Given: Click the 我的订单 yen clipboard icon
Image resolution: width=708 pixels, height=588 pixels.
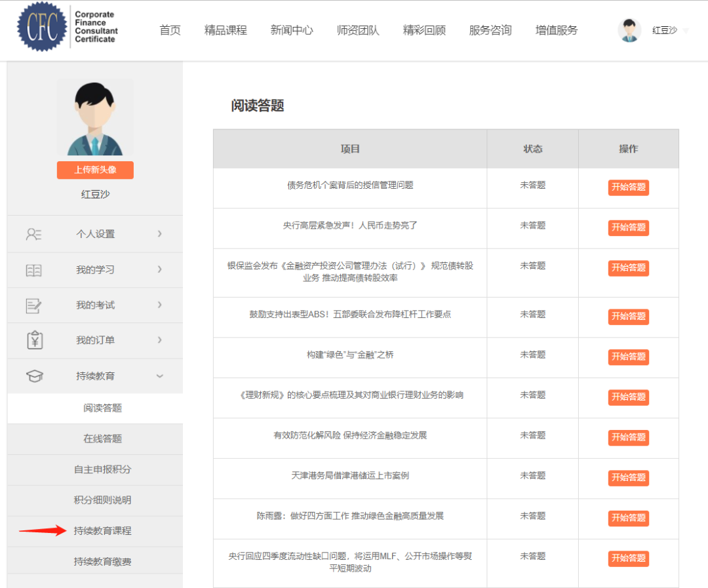Looking at the screenshot, I should (34, 340).
